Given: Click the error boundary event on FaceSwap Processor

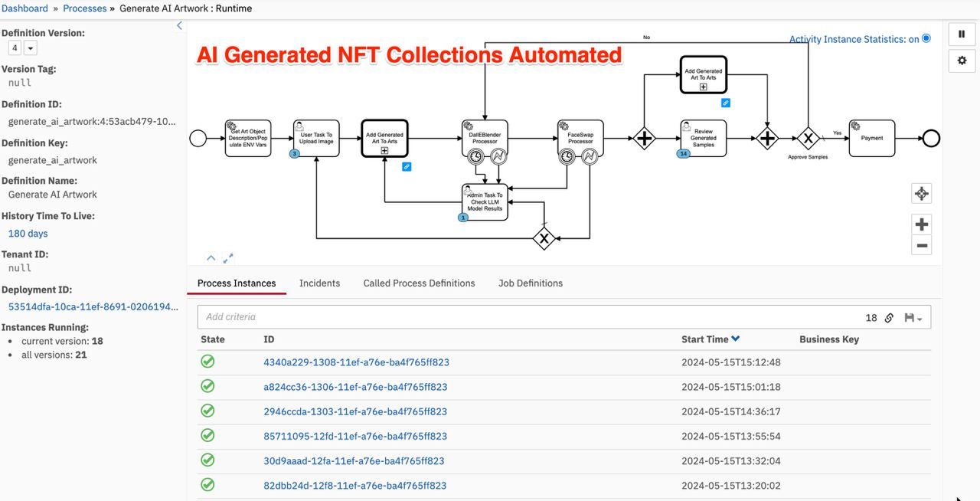Looking at the screenshot, I should click(x=589, y=156).
